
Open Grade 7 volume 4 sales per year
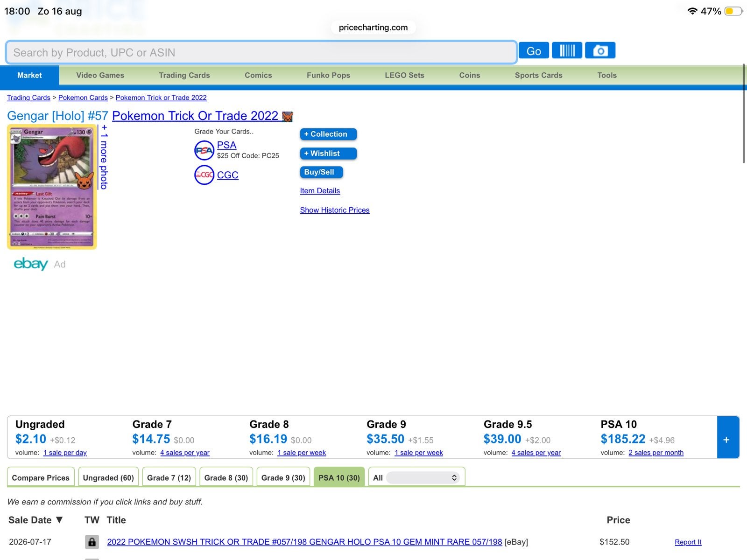tap(185, 453)
